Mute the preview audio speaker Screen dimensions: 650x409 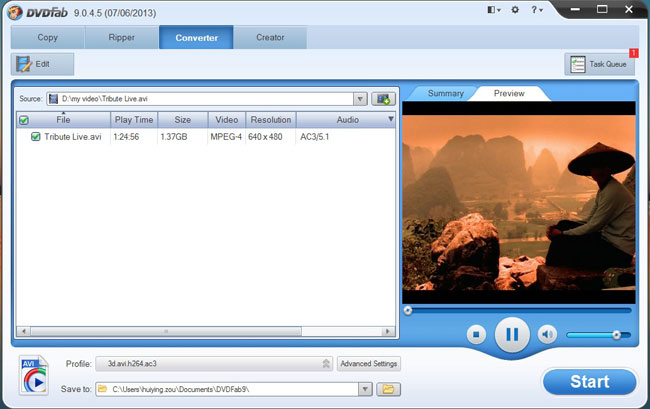547,334
